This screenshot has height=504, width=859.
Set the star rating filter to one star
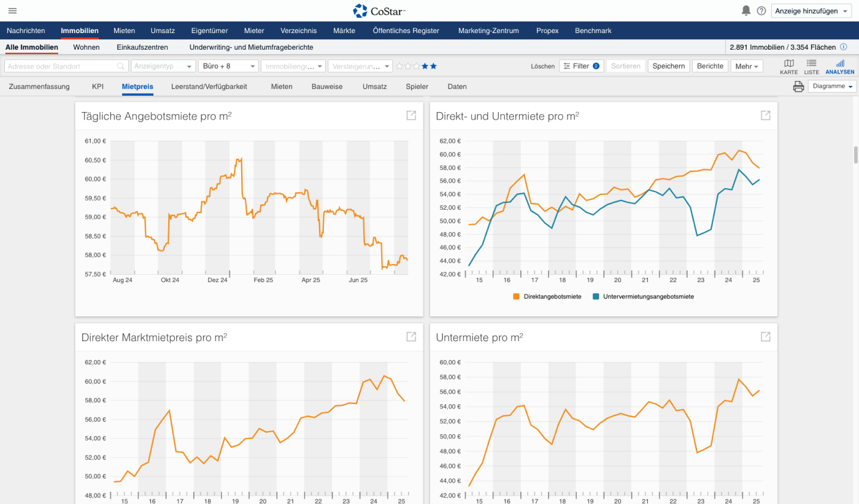(x=399, y=66)
